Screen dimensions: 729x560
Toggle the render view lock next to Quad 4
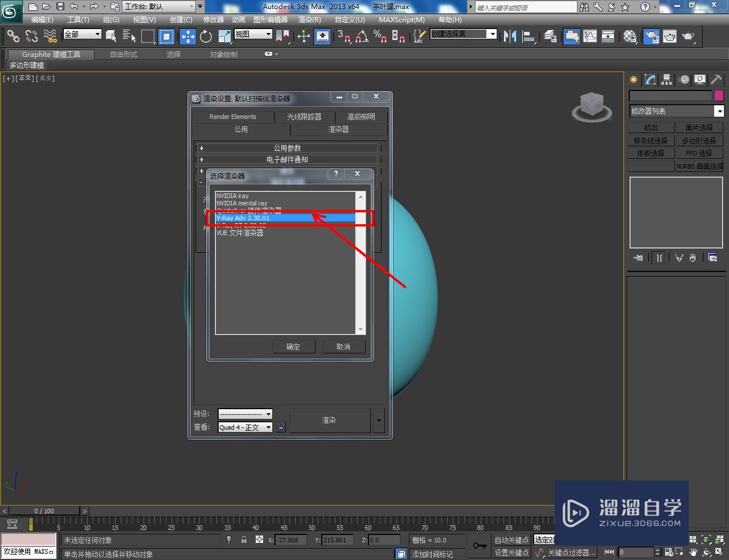click(x=281, y=427)
